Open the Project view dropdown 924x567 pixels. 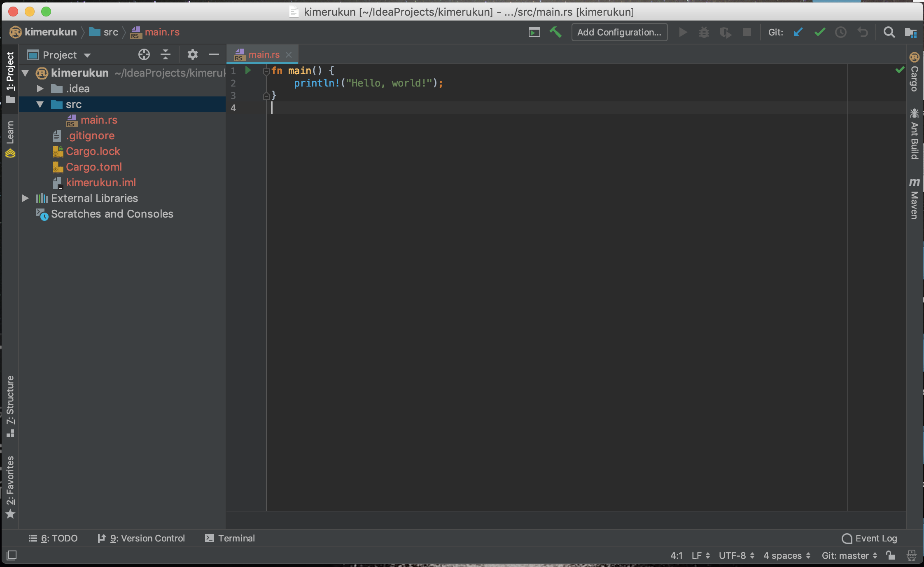point(87,55)
